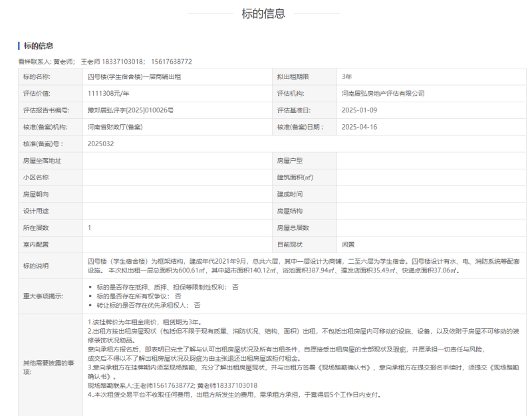Click the approval date 2025-04-16

coord(359,127)
